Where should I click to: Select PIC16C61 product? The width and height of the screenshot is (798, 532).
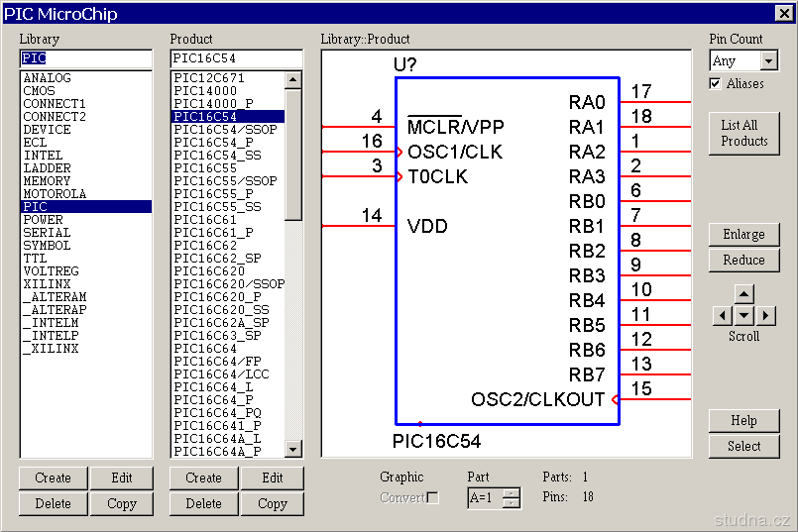[x=228, y=220]
